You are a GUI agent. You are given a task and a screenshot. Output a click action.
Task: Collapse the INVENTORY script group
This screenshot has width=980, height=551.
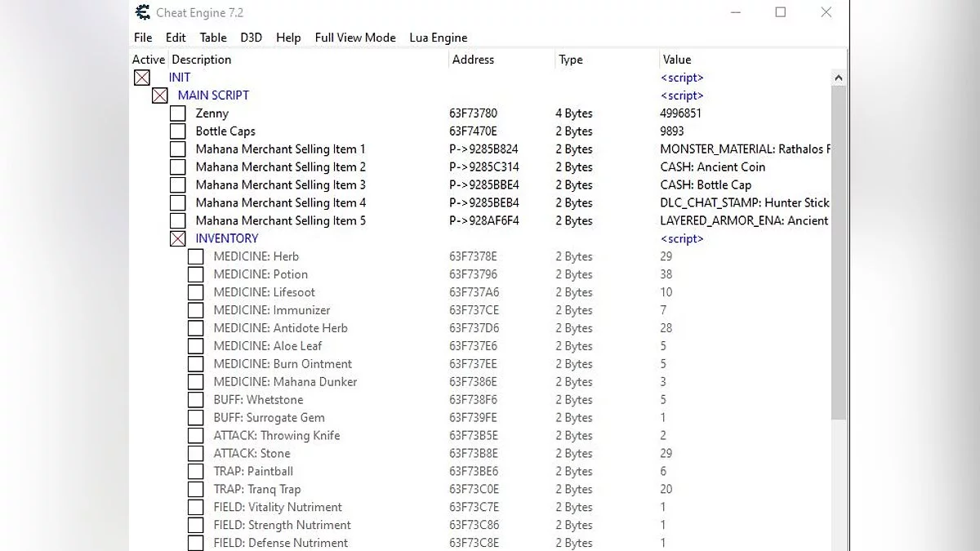[178, 239]
